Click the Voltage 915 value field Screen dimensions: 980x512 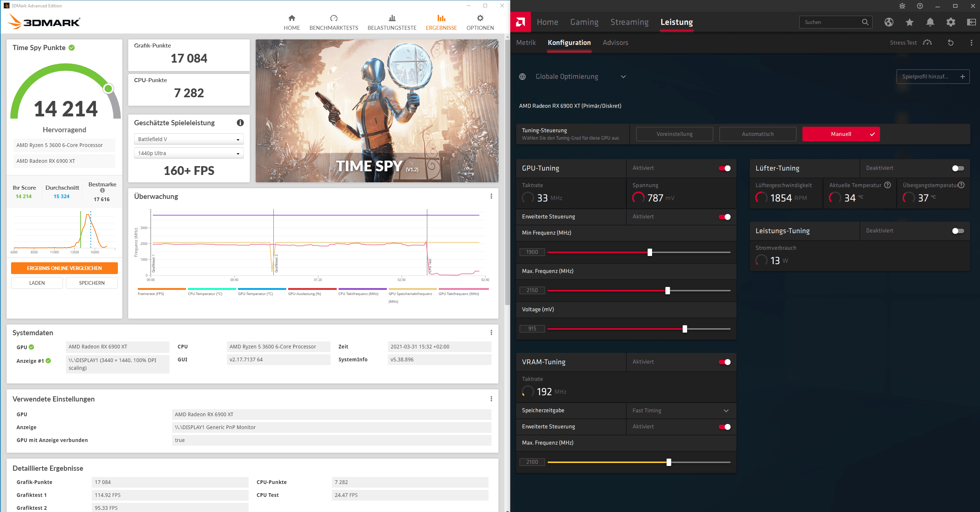[x=532, y=329]
